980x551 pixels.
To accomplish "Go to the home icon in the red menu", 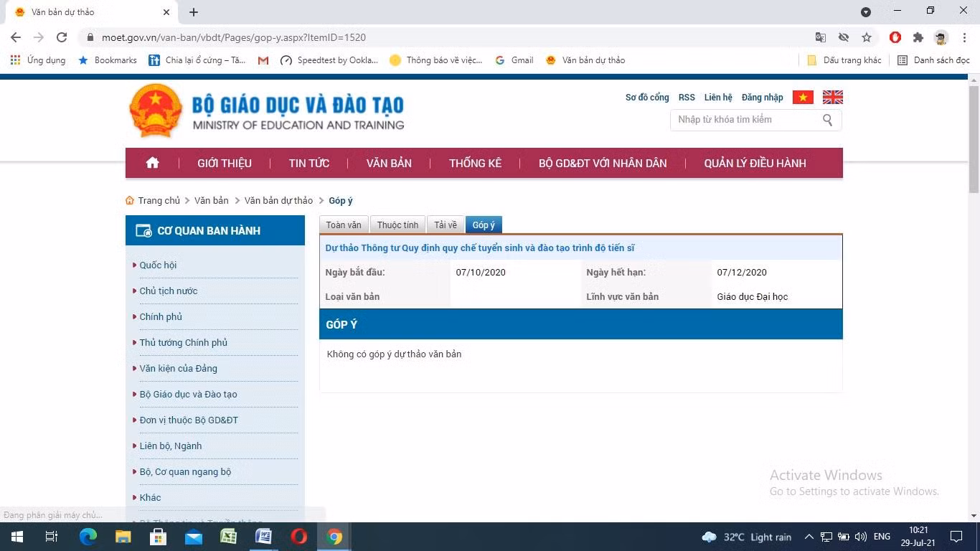I will coord(152,163).
